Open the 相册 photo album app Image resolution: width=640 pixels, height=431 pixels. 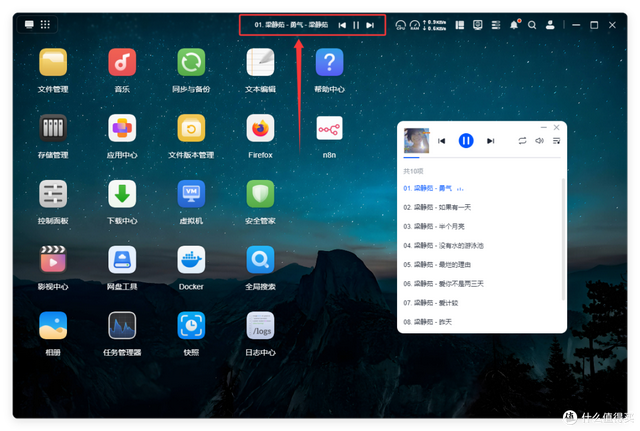click(53, 325)
